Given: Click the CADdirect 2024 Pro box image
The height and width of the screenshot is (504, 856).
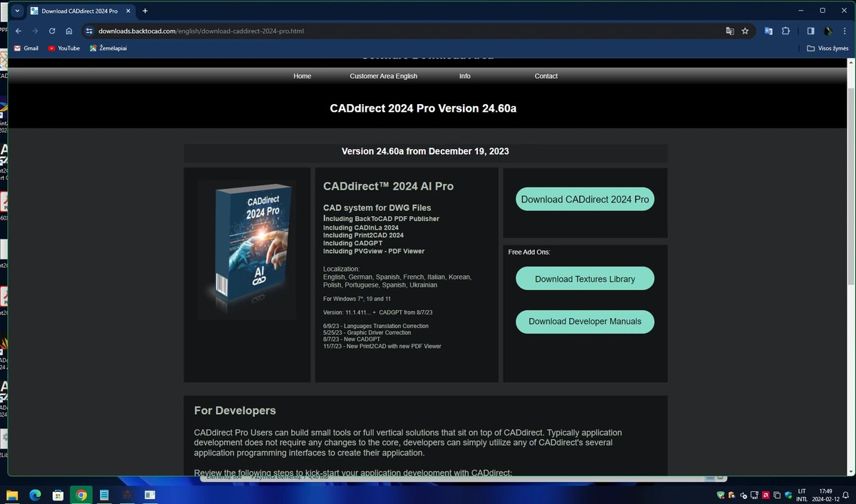Looking at the screenshot, I should (247, 250).
